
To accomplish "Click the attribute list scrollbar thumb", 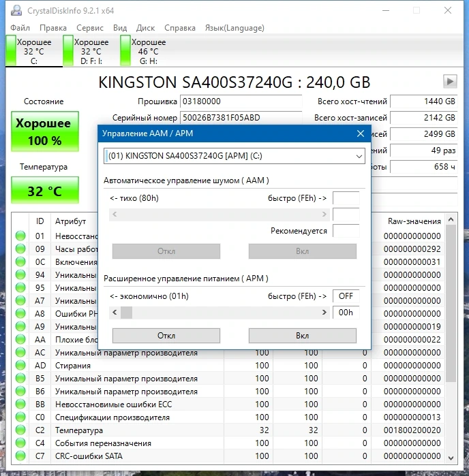I will [451, 304].
